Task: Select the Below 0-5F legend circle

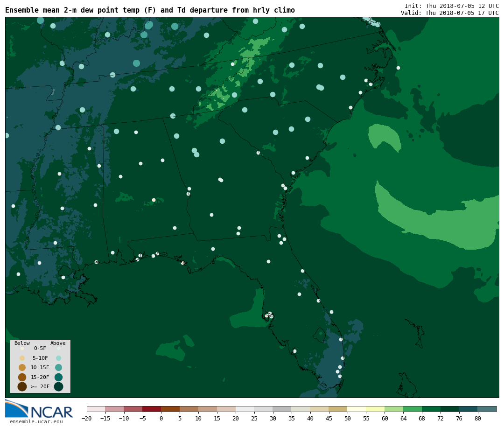Action: pyautogui.click(x=22, y=348)
